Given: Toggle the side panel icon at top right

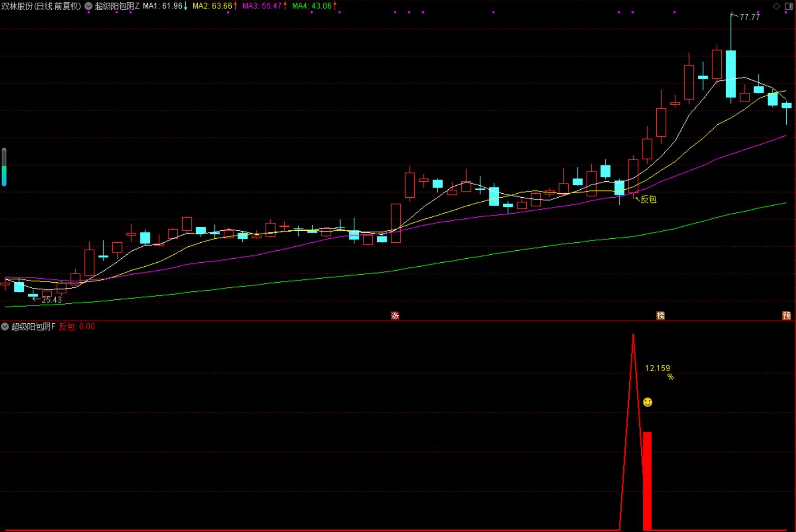Looking at the screenshot, I should click(x=789, y=6).
